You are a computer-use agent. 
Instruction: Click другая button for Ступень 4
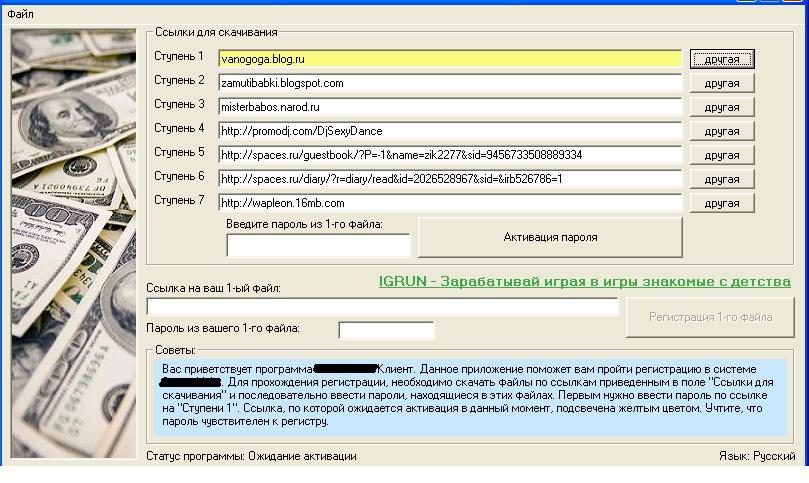point(721,132)
